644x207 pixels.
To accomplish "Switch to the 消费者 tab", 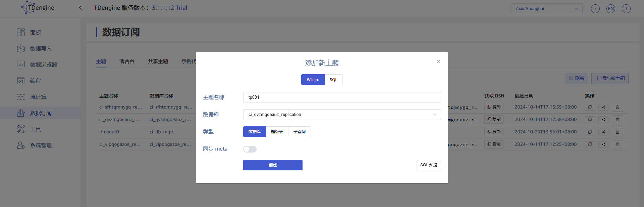I will tap(127, 61).
